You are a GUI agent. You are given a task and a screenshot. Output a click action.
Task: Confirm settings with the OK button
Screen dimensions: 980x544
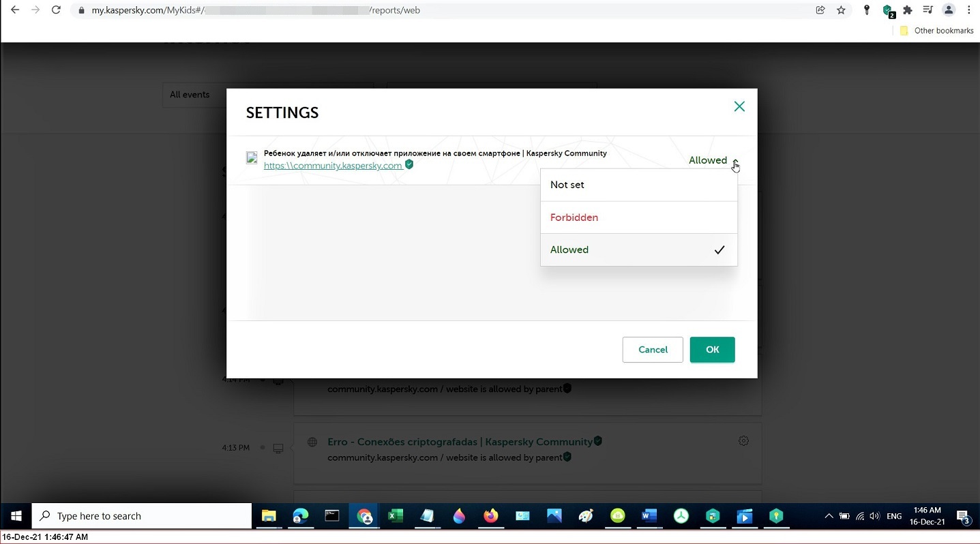click(712, 350)
